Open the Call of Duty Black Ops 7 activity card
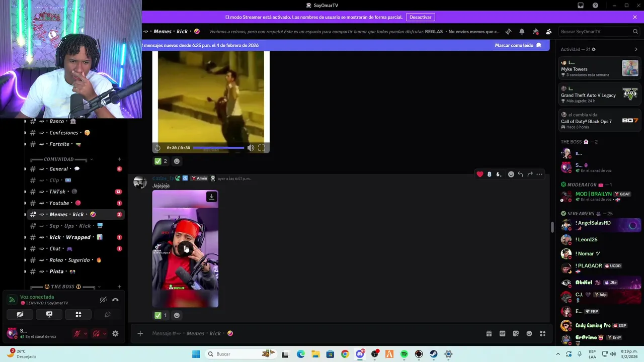This screenshot has width=644, height=362. pyautogui.click(x=600, y=121)
